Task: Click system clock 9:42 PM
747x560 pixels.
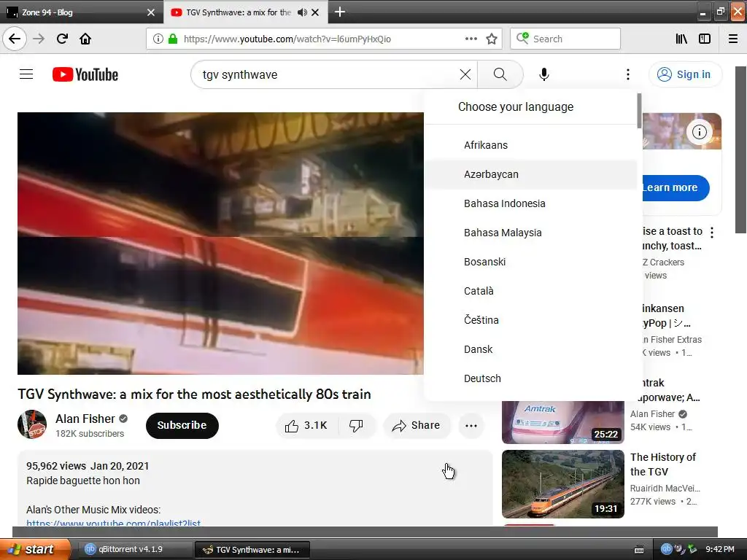Action: [x=719, y=549]
